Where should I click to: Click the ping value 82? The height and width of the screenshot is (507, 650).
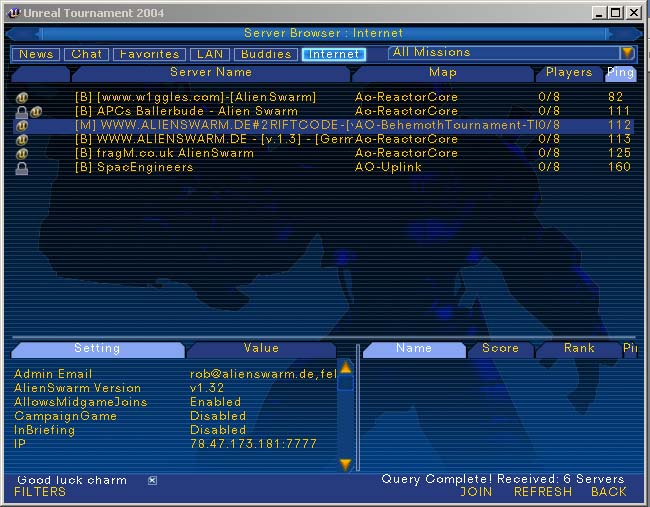point(616,97)
